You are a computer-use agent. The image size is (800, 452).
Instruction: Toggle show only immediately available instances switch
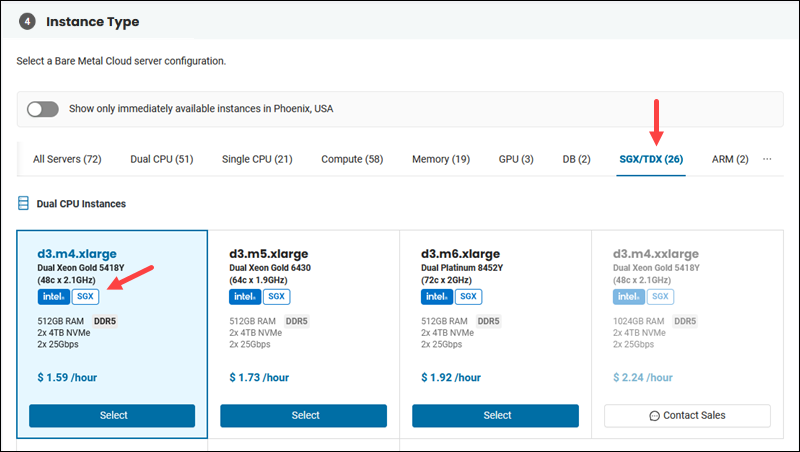coord(43,109)
